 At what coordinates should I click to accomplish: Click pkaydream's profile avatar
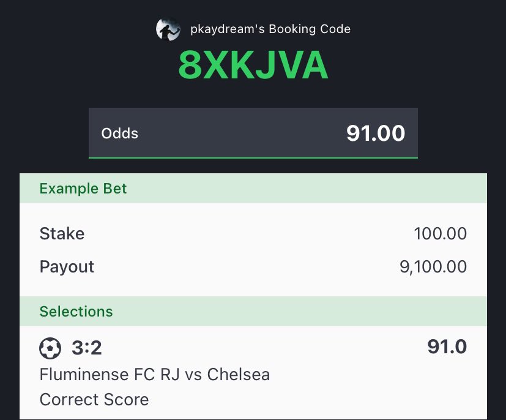tap(168, 29)
